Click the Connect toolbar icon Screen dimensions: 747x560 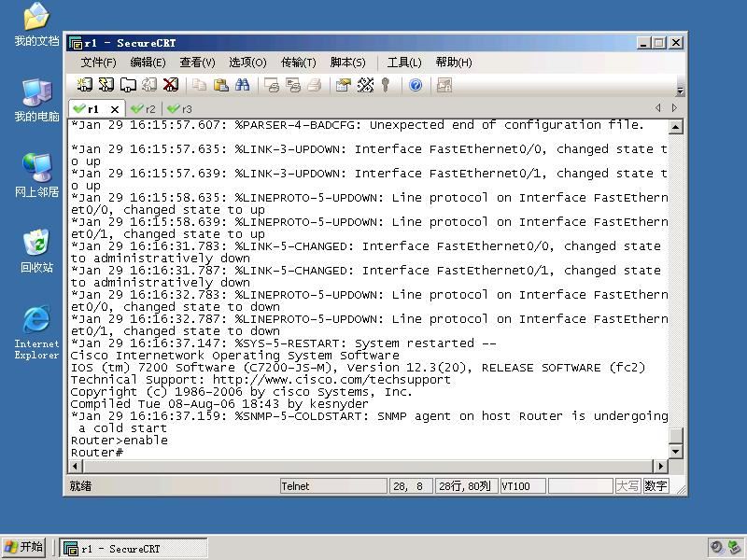point(85,85)
